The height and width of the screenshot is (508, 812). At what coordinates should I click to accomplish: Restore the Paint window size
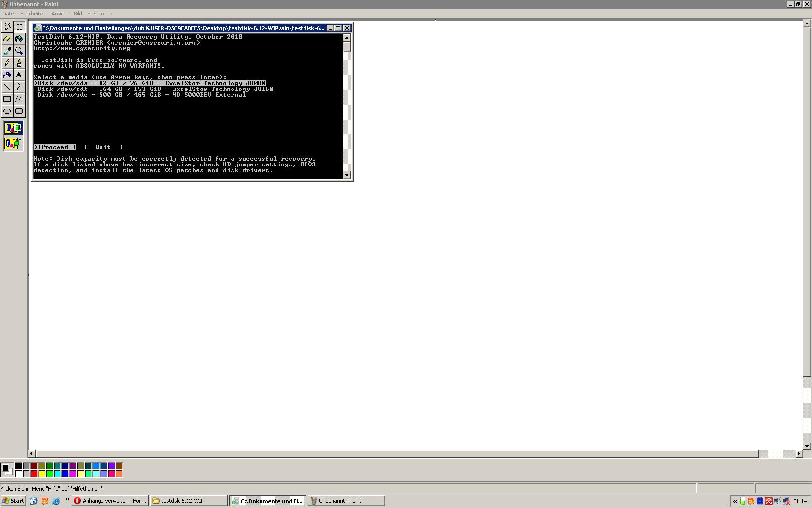(x=798, y=4)
